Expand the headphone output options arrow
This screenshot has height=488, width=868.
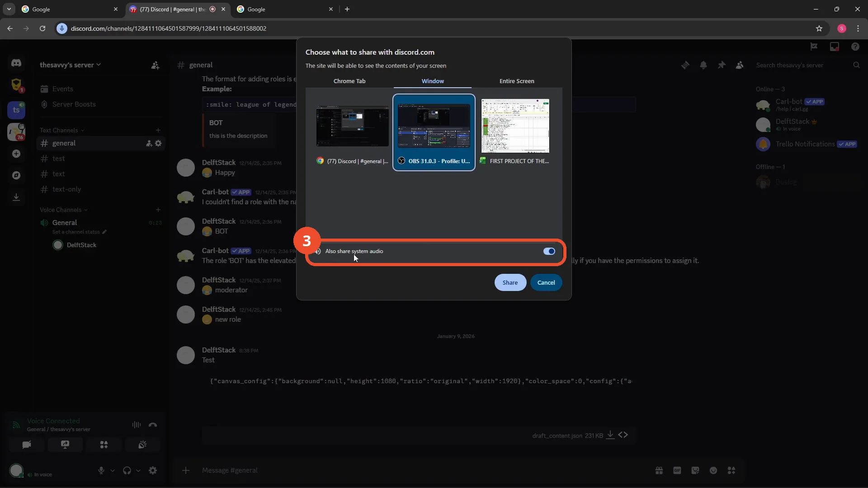pos(138,470)
